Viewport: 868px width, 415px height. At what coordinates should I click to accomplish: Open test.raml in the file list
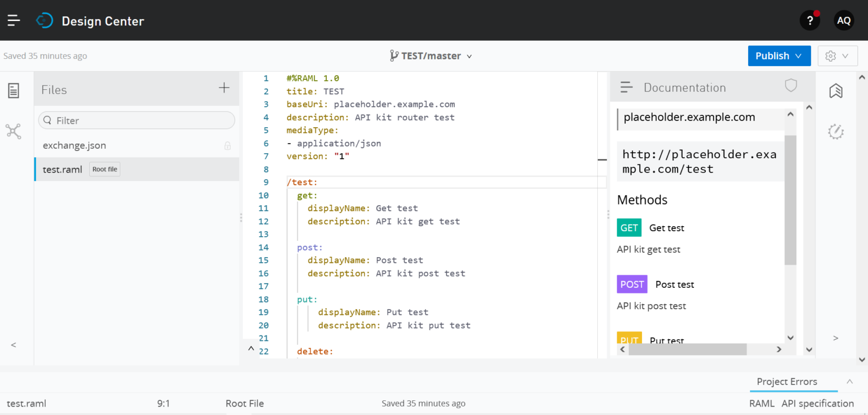(x=62, y=170)
